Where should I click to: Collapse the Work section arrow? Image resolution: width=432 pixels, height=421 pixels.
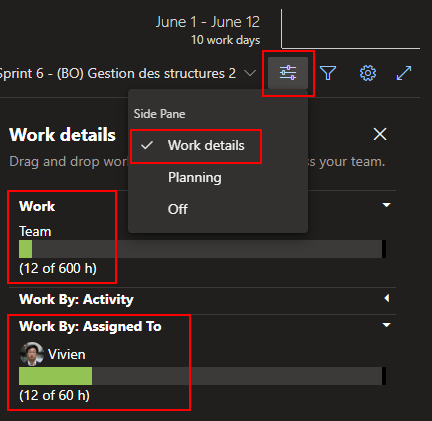pos(386,205)
